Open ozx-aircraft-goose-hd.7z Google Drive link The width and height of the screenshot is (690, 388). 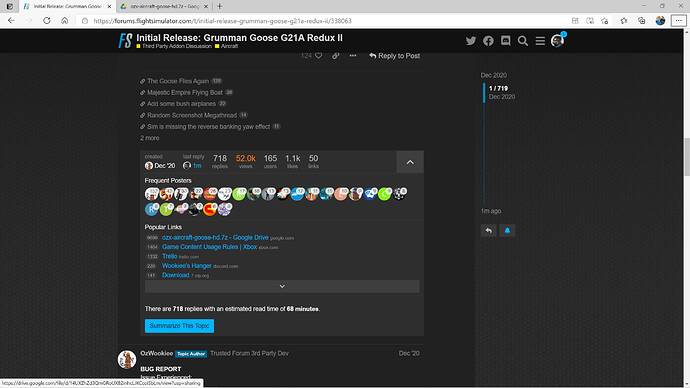215,238
